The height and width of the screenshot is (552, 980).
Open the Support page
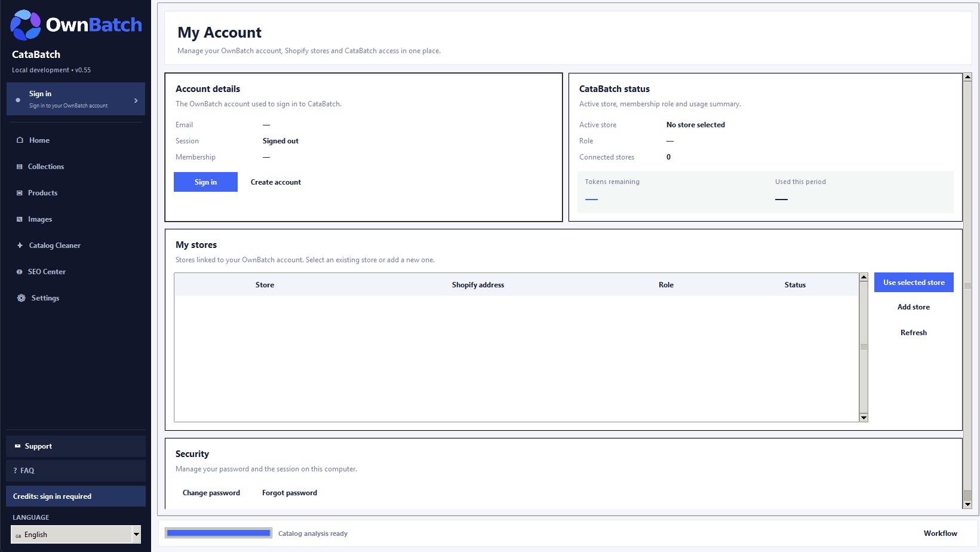[76, 446]
